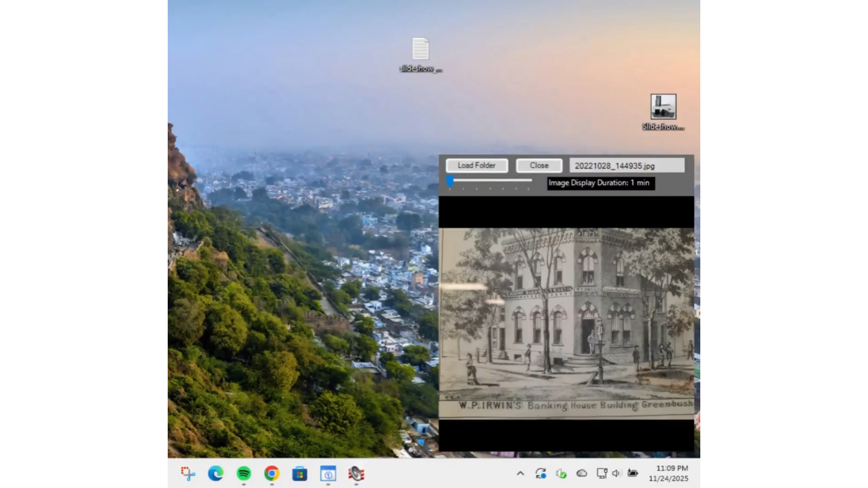Click the speaker app icon in the taskbar
The width and height of the screenshot is (868, 488).
click(x=356, y=474)
